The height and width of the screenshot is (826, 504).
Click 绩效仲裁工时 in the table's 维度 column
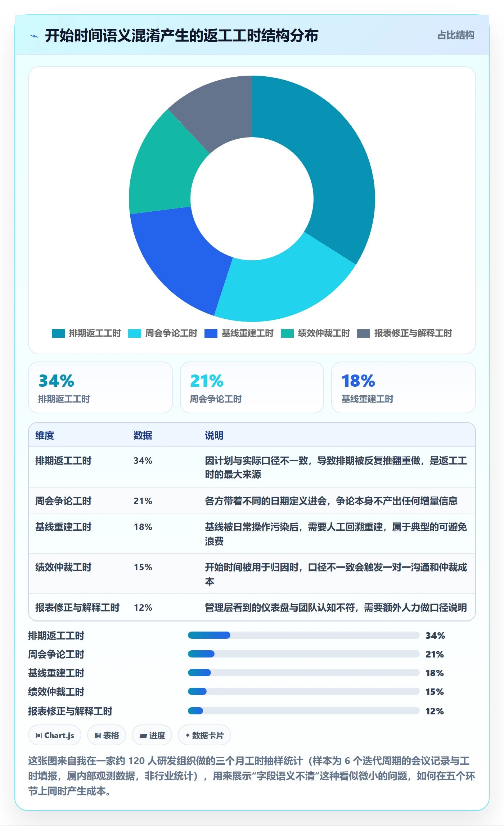click(63, 567)
